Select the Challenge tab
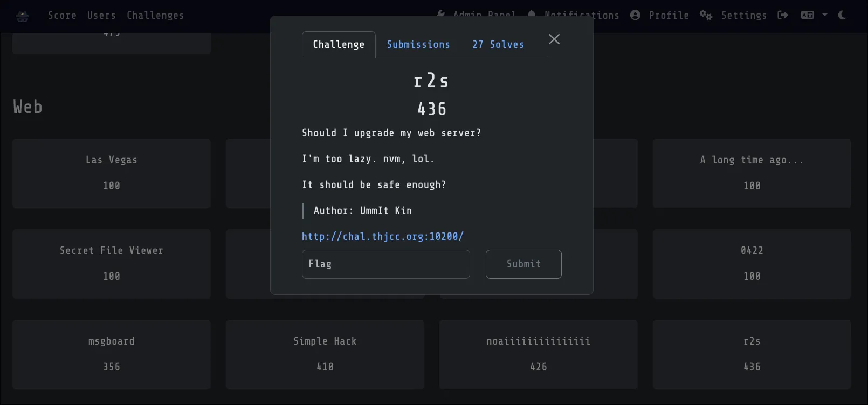This screenshot has height=405, width=868. click(339, 45)
